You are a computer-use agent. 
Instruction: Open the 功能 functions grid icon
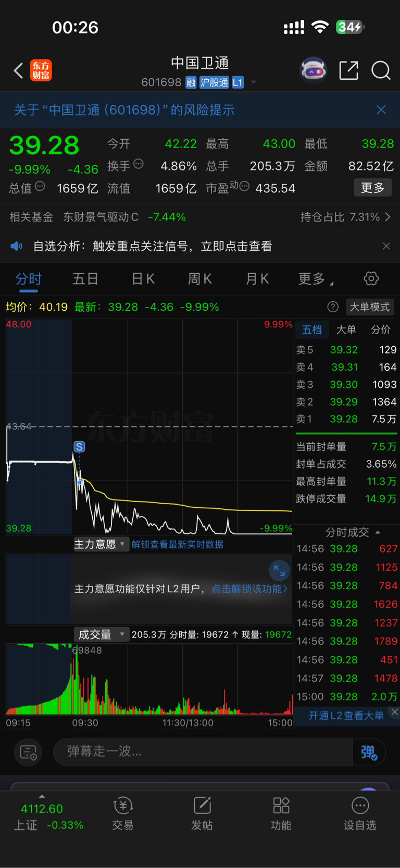(x=281, y=805)
